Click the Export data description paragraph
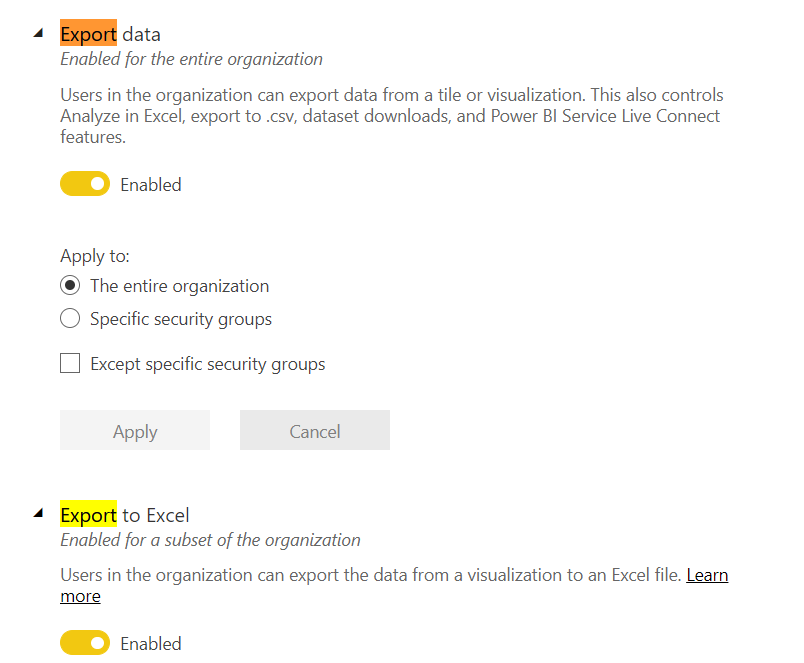804x663 pixels. click(x=392, y=116)
